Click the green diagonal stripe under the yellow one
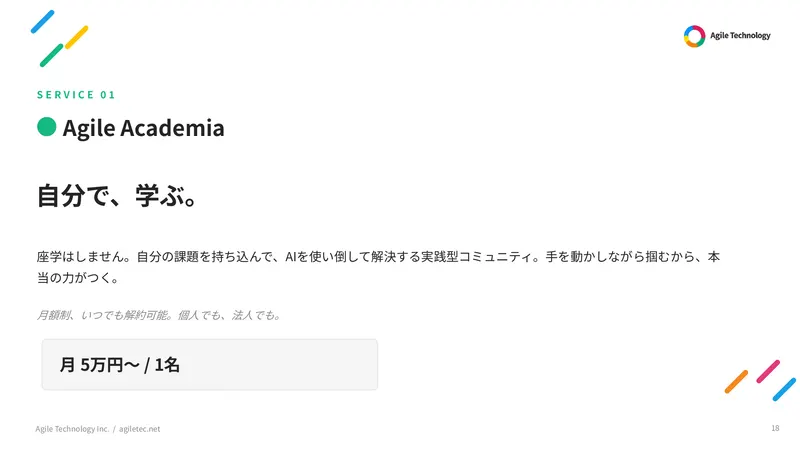Viewport: 800px width, 450px height. pos(52,55)
